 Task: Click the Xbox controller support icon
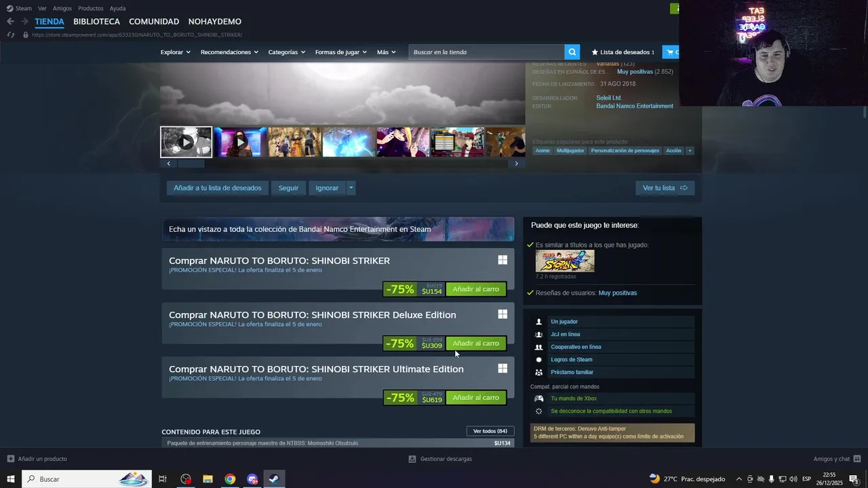point(539,399)
